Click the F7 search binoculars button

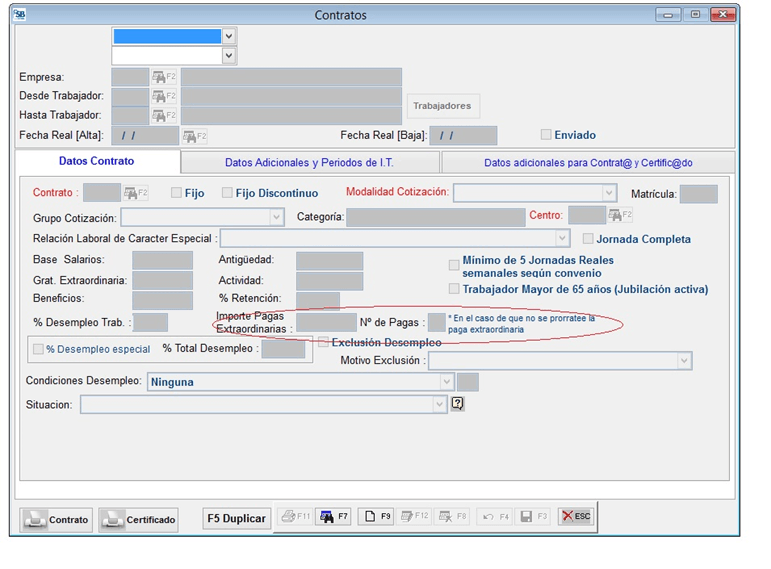pos(334,517)
